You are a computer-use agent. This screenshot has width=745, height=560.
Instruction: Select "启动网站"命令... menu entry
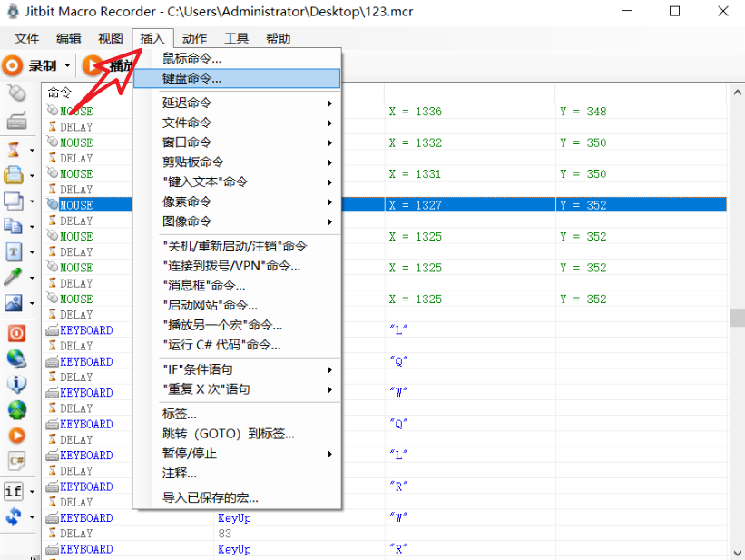237,305
